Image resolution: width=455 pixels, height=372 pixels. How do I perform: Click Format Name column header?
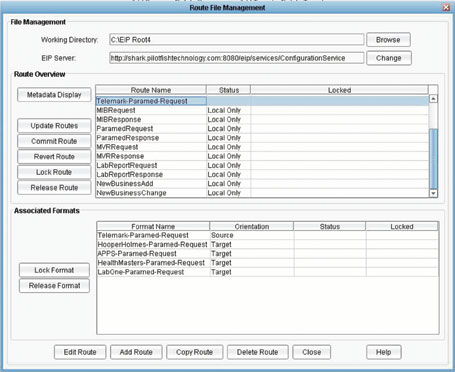click(153, 226)
